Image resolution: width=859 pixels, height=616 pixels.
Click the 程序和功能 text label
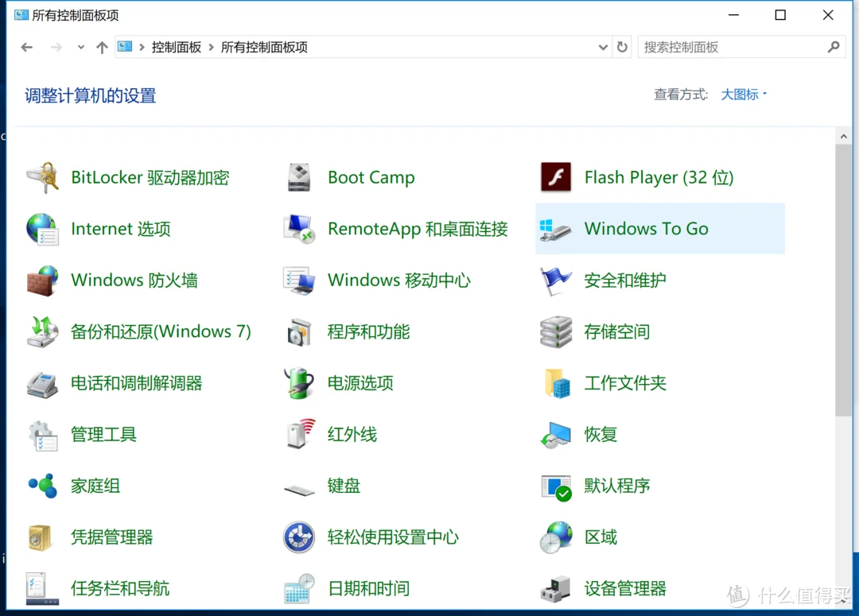tap(369, 331)
